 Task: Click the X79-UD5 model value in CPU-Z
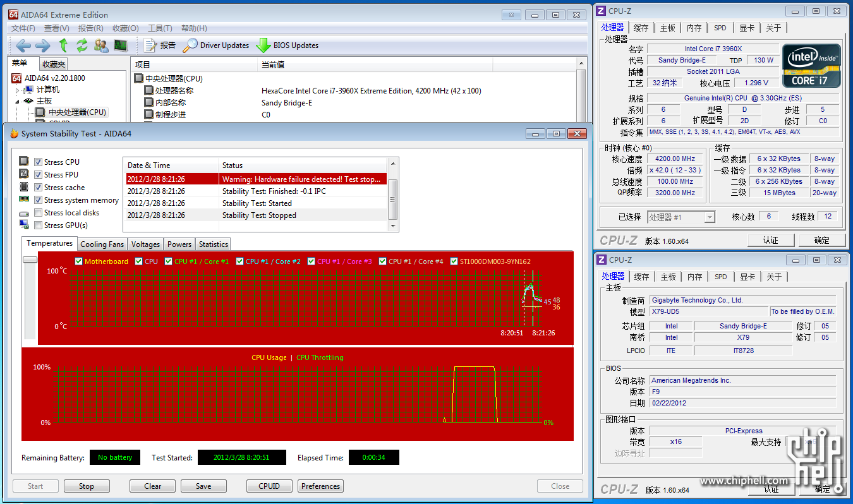pyautogui.click(x=709, y=311)
